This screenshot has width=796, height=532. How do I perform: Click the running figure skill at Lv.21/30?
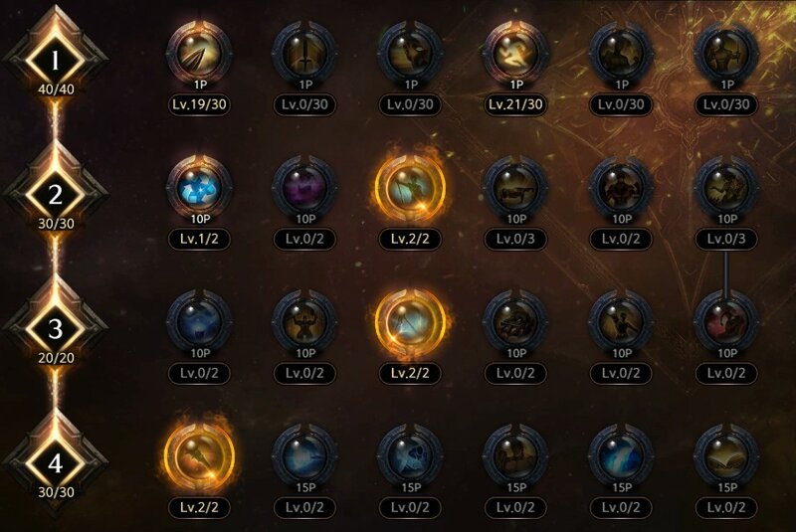point(515,54)
